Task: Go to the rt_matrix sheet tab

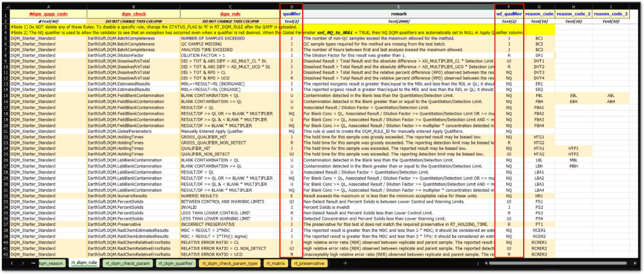Action: tap(275, 263)
